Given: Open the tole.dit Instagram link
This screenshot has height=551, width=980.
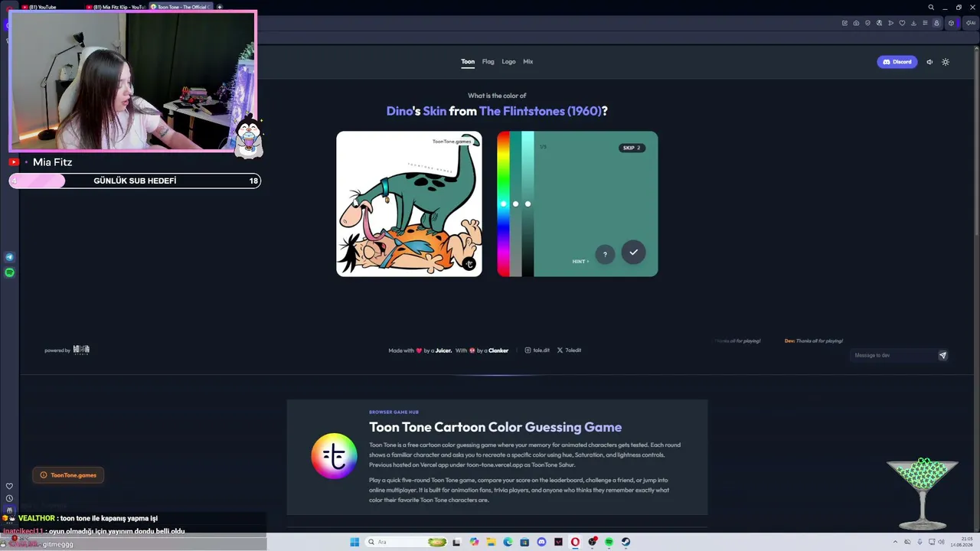Looking at the screenshot, I should tap(537, 350).
